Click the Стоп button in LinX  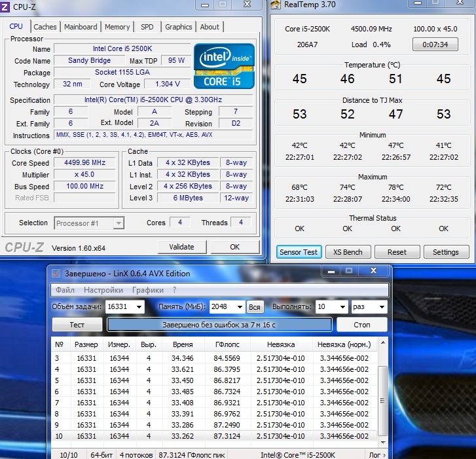pyautogui.click(x=362, y=325)
